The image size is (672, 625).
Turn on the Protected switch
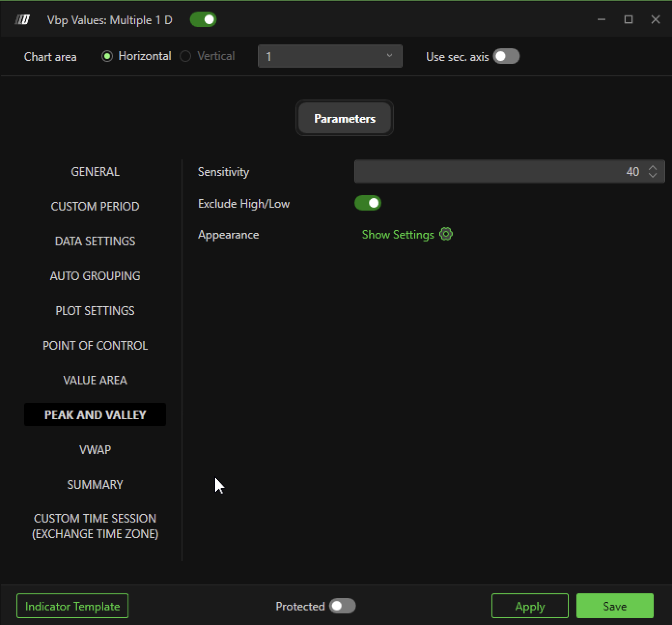(342, 606)
